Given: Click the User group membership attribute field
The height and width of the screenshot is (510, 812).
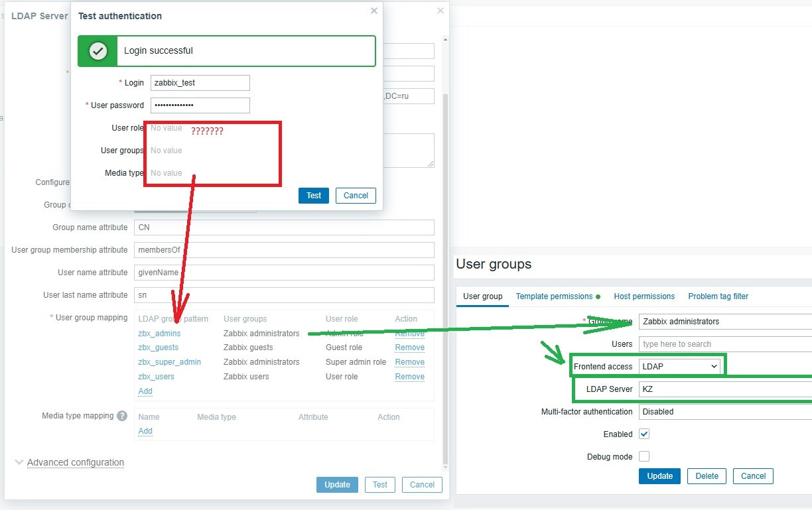Looking at the screenshot, I should click(284, 250).
